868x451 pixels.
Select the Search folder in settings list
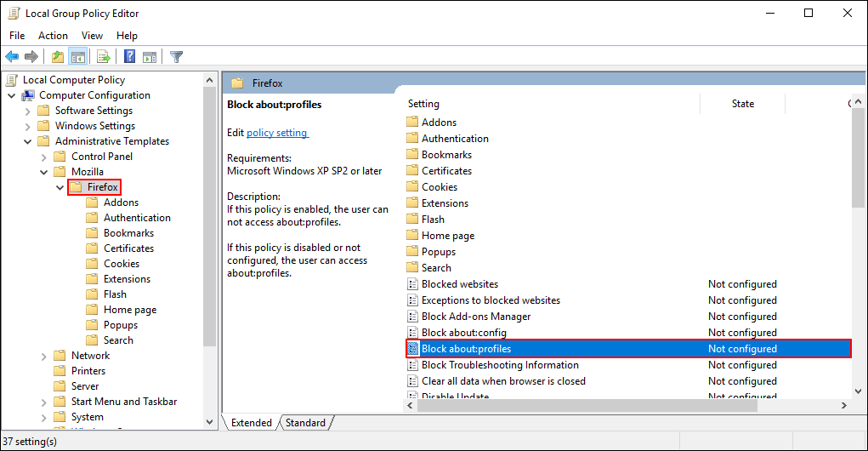(436, 267)
